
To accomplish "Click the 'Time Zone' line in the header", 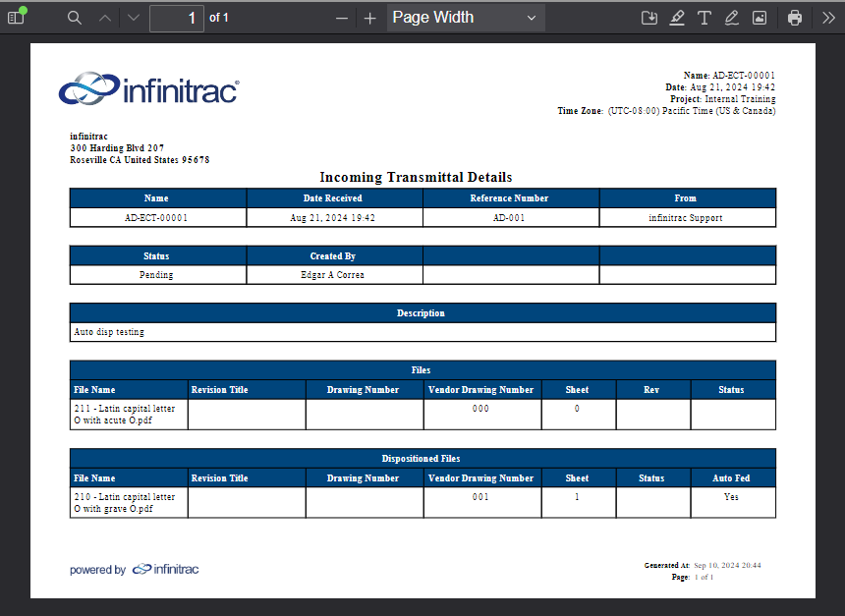I will point(666,111).
